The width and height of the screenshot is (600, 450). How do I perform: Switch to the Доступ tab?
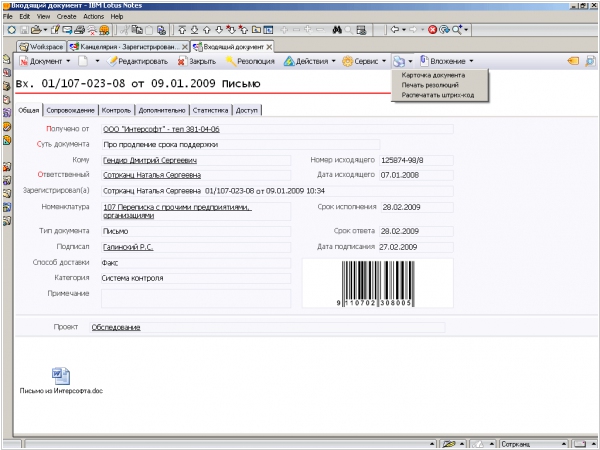click(x=247, y=110)
